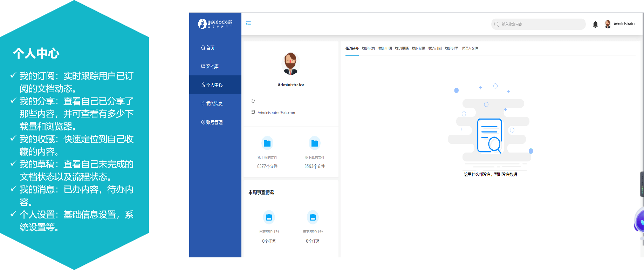Viewport: 644px width, 270px height.
Task: Open 我的消息 in the sidebar
Action: click(212, 103)
